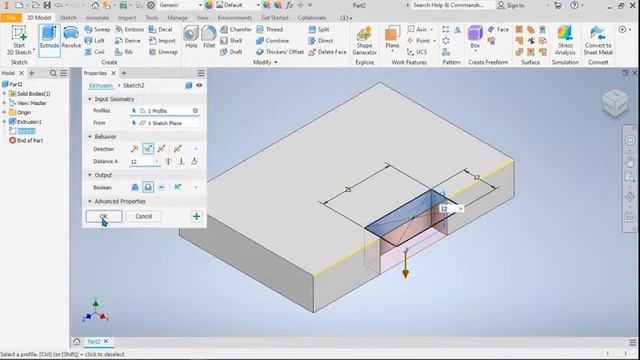Select the Thread tool

[x=269, y=29]
